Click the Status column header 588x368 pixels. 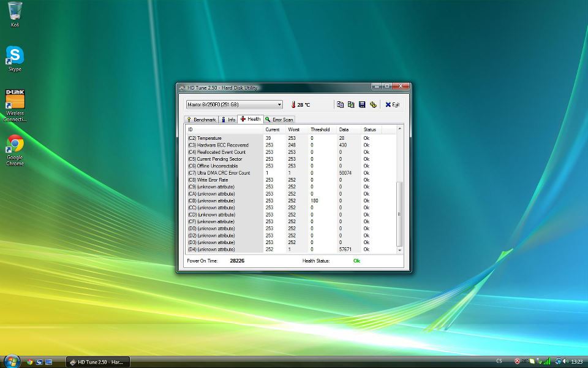click(372, 129)
